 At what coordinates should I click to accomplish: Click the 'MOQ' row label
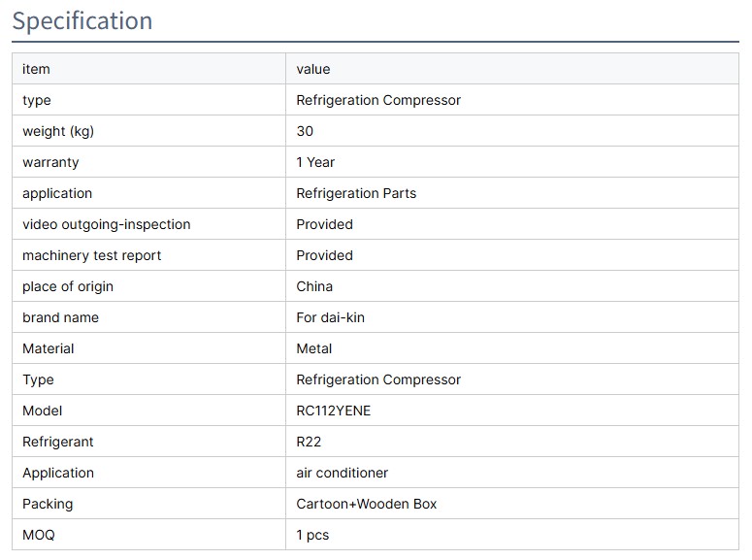click(x=39, y=535)
